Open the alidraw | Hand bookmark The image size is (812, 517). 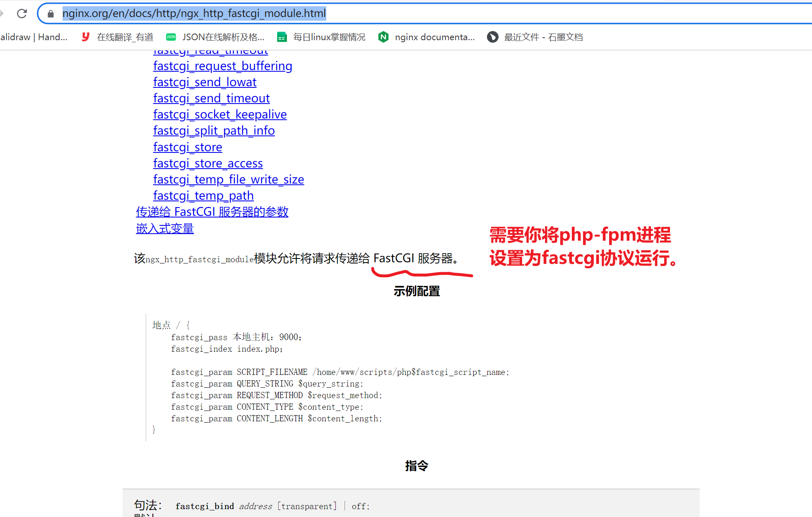tap(34, 37)
